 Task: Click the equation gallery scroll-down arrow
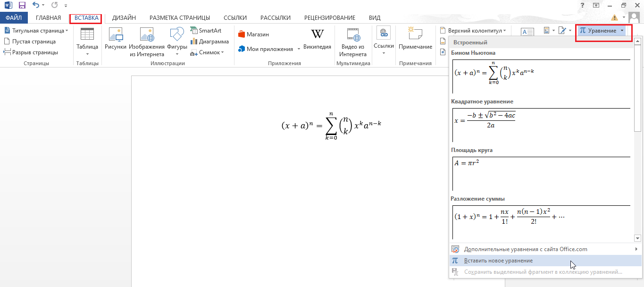[637, 238]
